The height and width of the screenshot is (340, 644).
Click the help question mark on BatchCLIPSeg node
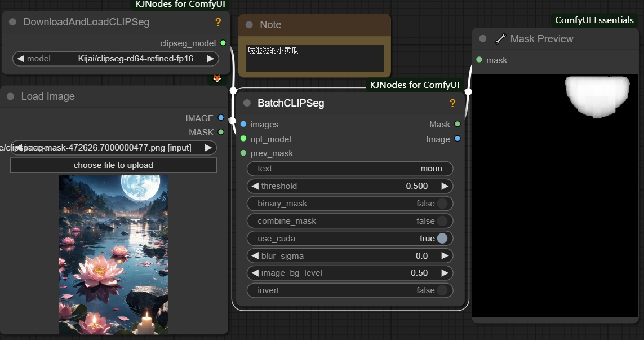coord(452,103)
